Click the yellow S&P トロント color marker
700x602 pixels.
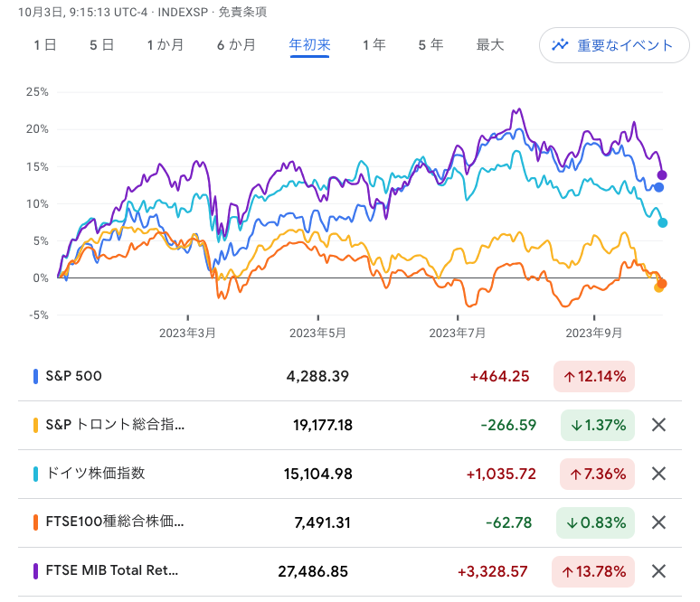35,425
